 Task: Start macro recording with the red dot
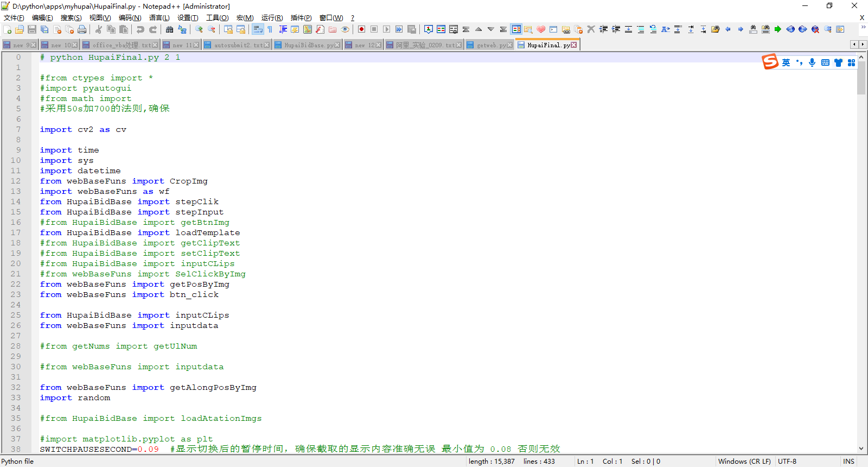[x=362, y=29]
